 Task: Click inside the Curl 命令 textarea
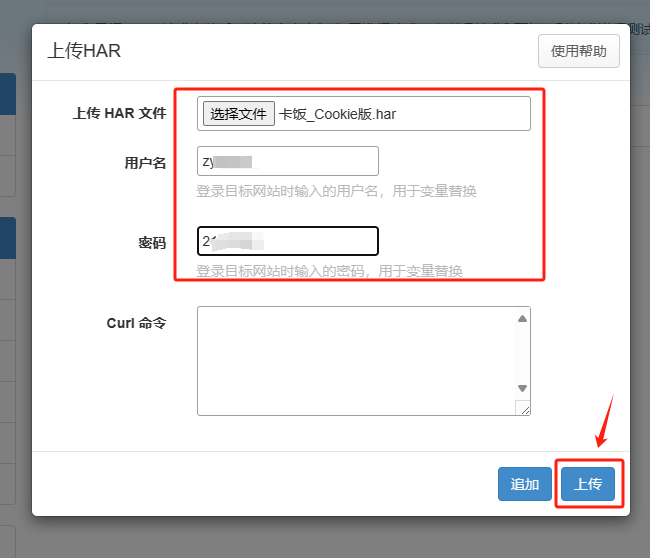click(x=355, y=360)
